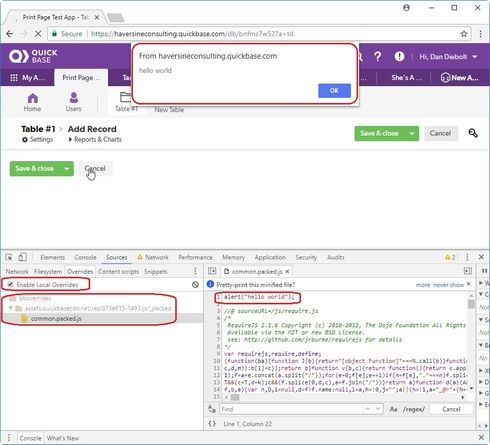This screenshot has height=445, width=490.
Task: Click the Find input field
Action: click(301, 409)
